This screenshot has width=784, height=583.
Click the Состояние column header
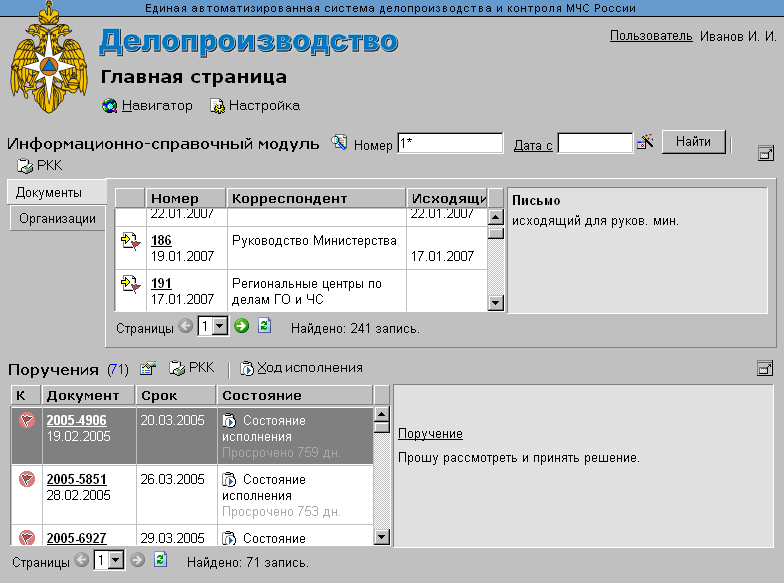295,395
